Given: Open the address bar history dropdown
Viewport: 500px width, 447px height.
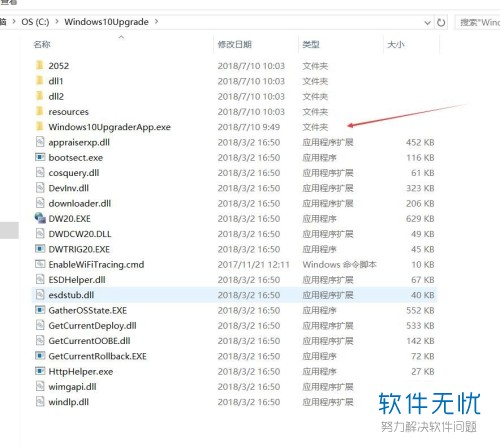Looking at the screenshot, I should (427, 23).
